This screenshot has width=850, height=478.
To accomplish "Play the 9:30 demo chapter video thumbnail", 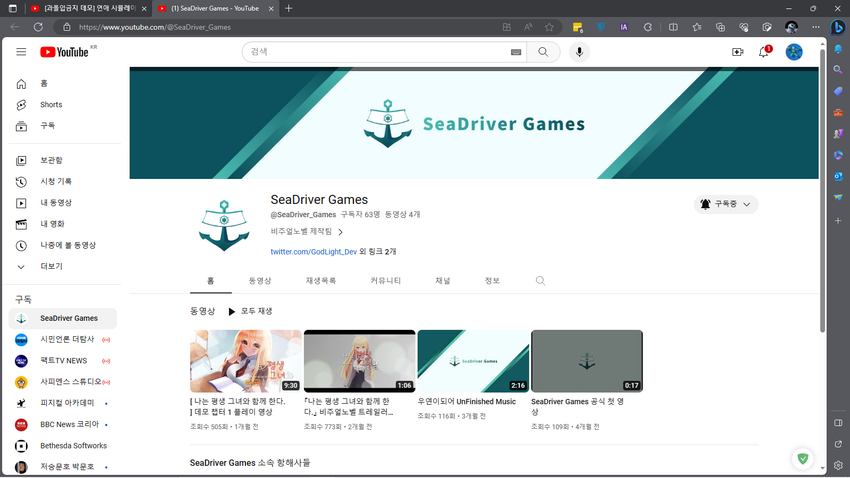I will pyautogui.click(x=246, y=361).
